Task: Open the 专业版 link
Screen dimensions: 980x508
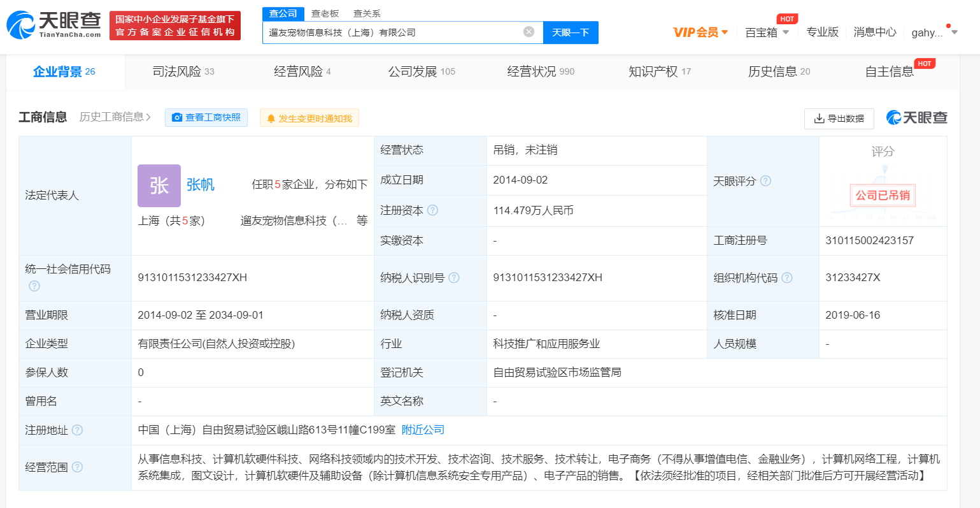Action: 823,33
